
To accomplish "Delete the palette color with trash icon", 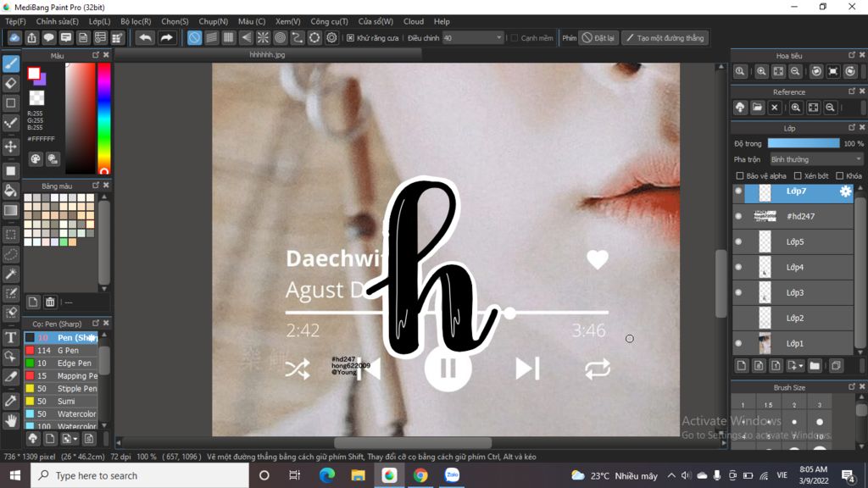I will coord(50,302).
